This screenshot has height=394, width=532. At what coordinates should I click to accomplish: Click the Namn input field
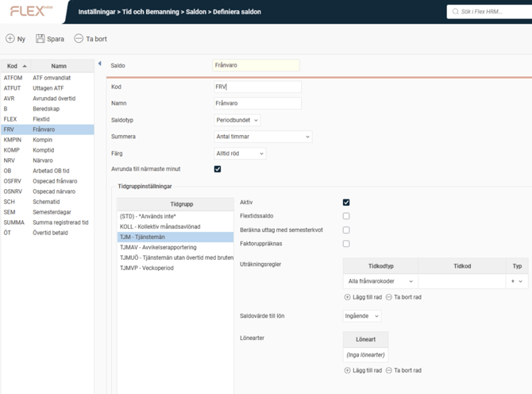pyautogui.click(x=257, y=103)
